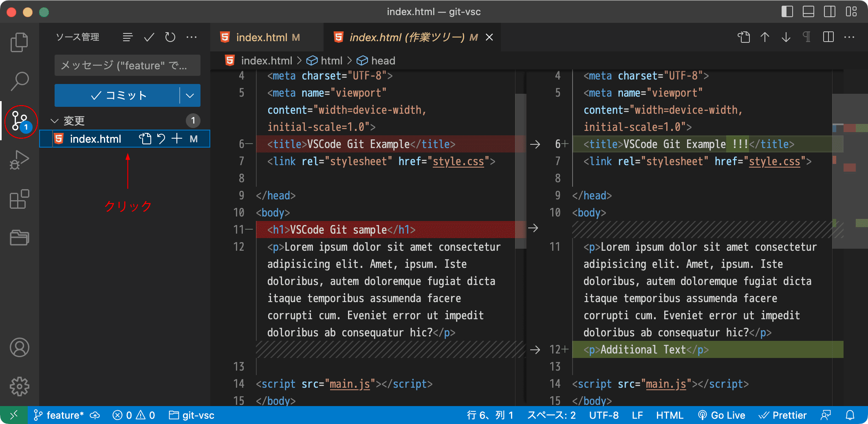Toggle whitespace trimming in diff

[x=806, y=37]
